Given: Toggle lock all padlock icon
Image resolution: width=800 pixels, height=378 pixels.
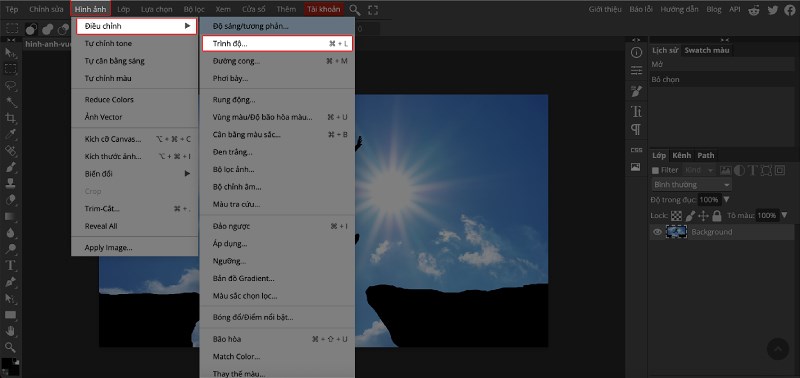Looking at the screenshot, I should pos(717,216).
